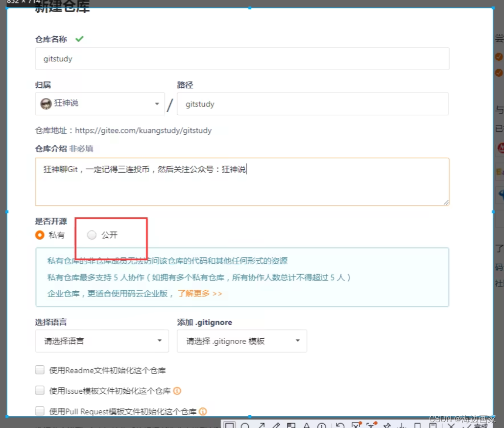Click the green checkmark beside 仓库名称

(79, 39)
